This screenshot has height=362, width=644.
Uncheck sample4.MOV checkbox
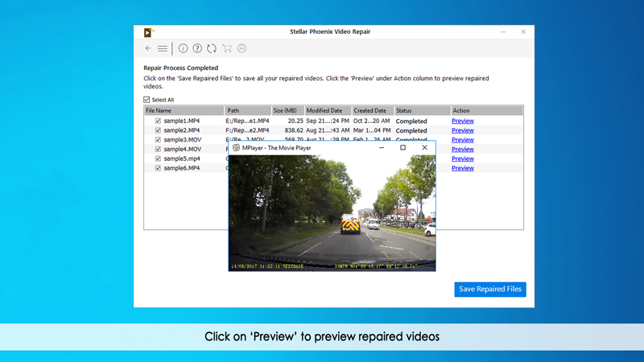click(158, 149)
